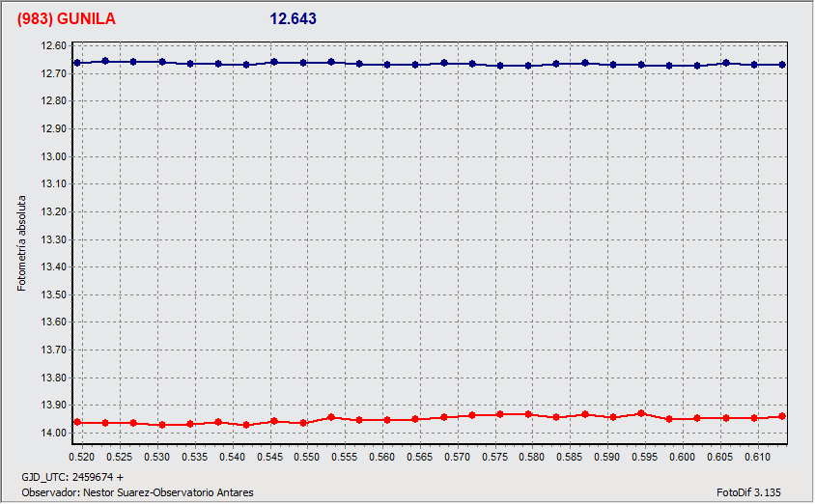Click the y-axis tick label 12.70
Image resolution: width=815 pixels, height=504 pixels.
pos(53,73)
